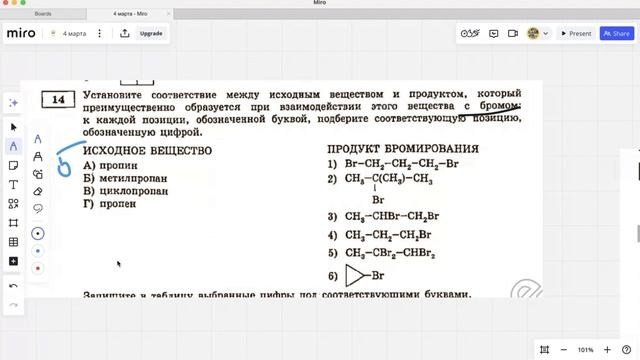Open shapes and lines tool

click(13, 204)
